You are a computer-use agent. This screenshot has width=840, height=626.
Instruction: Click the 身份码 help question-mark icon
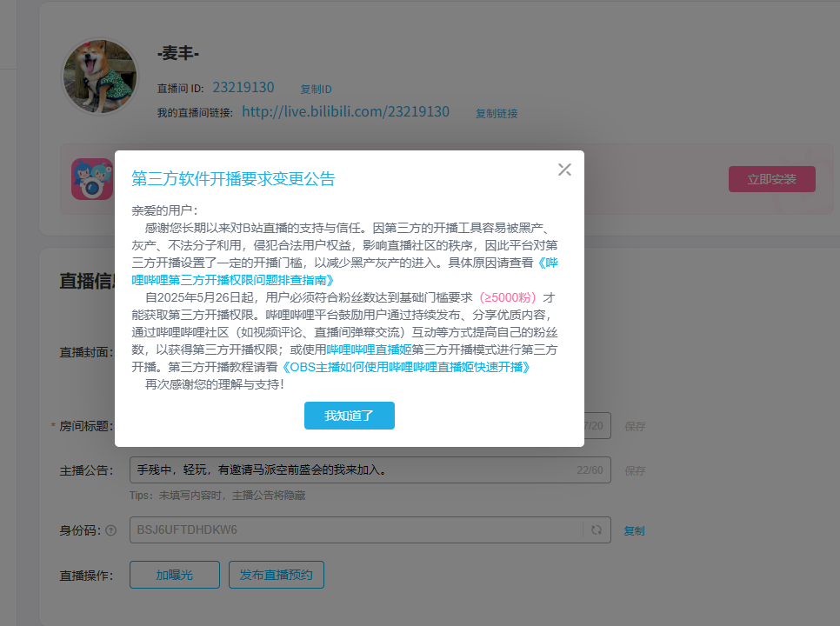pyautogui.click(x=111, y=530)
